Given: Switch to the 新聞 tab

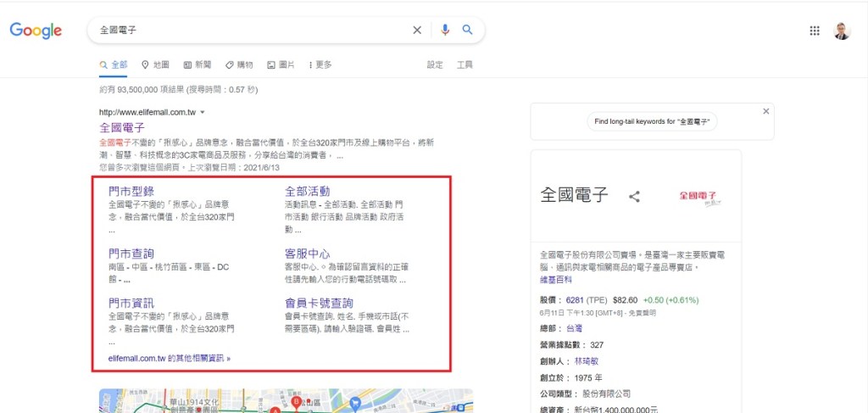Looking at the screenshot, I should 198,64.
